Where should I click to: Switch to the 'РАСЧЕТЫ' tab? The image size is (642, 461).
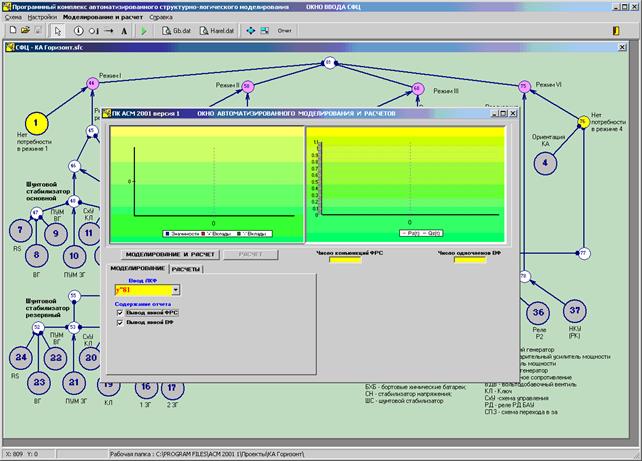185,270
